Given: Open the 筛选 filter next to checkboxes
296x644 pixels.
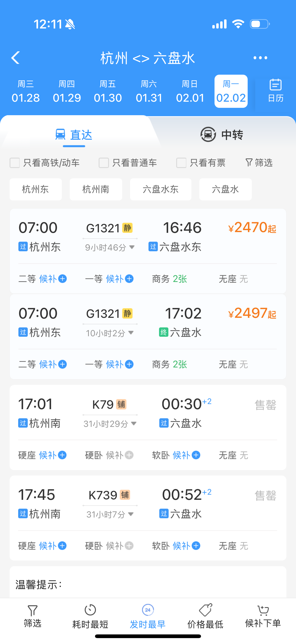Looking at the screenshot, I should point(259,163).
